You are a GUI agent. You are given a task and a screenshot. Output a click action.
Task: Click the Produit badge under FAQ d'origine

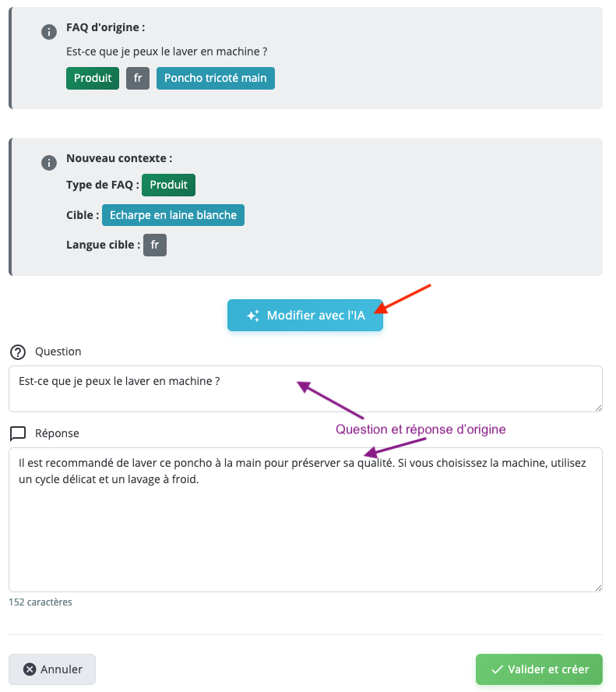point(93,78)
